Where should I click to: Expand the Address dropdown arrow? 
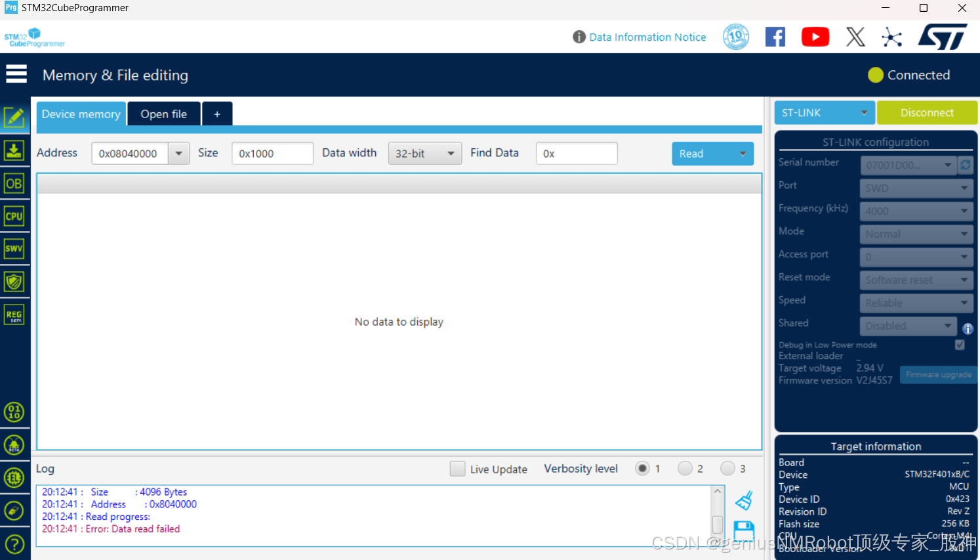coord(178,153)
